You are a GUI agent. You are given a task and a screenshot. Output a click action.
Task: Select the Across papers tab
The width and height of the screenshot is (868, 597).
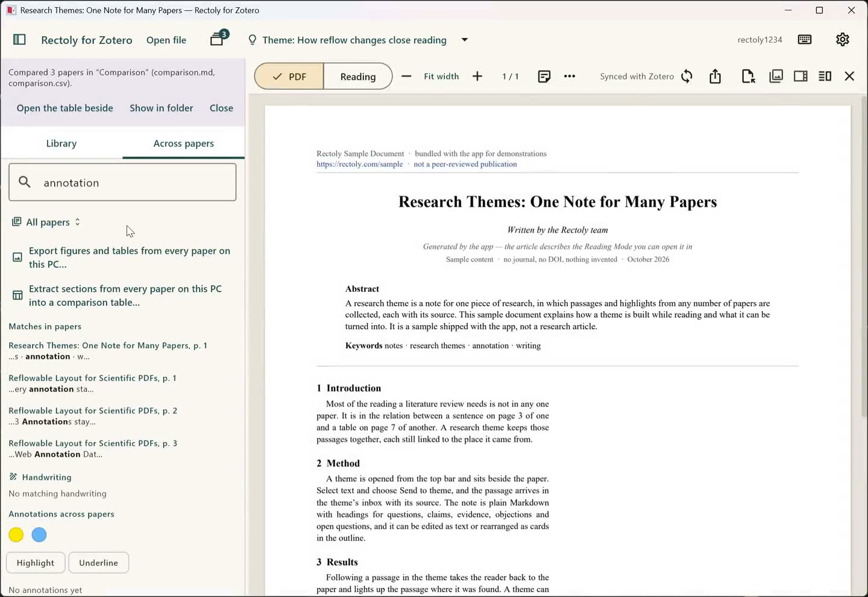point(183,144)
